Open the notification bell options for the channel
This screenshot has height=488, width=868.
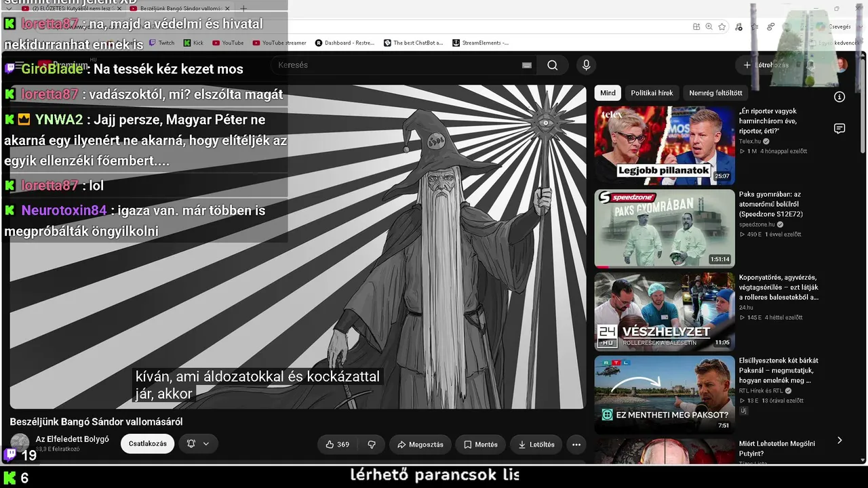[198, 444]
